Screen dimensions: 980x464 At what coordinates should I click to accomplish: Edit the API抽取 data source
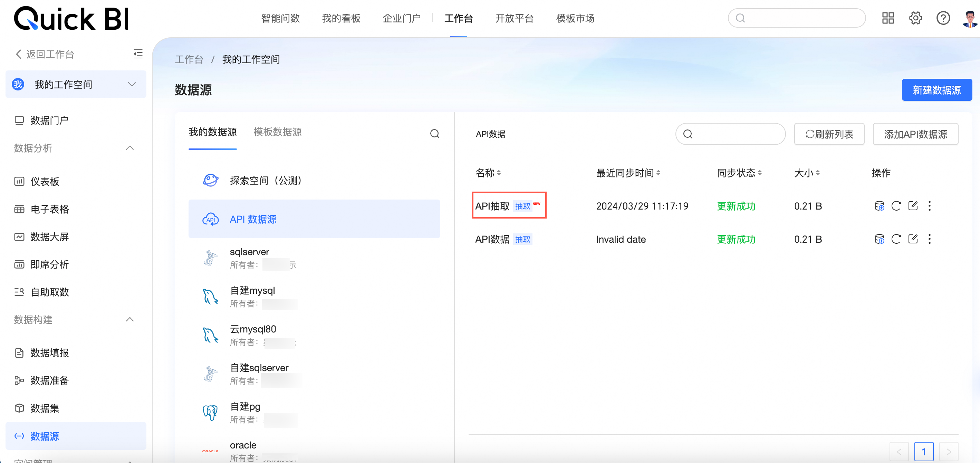click(913, 206)
